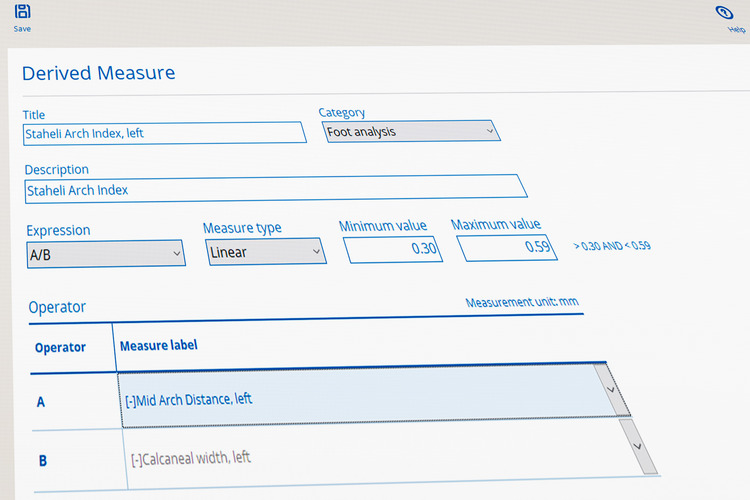This screenshot has width=750, height=500.
Task: Click the 'Measurement unit: mm' text
Action: pyautogui.click(x=522, y=302)
